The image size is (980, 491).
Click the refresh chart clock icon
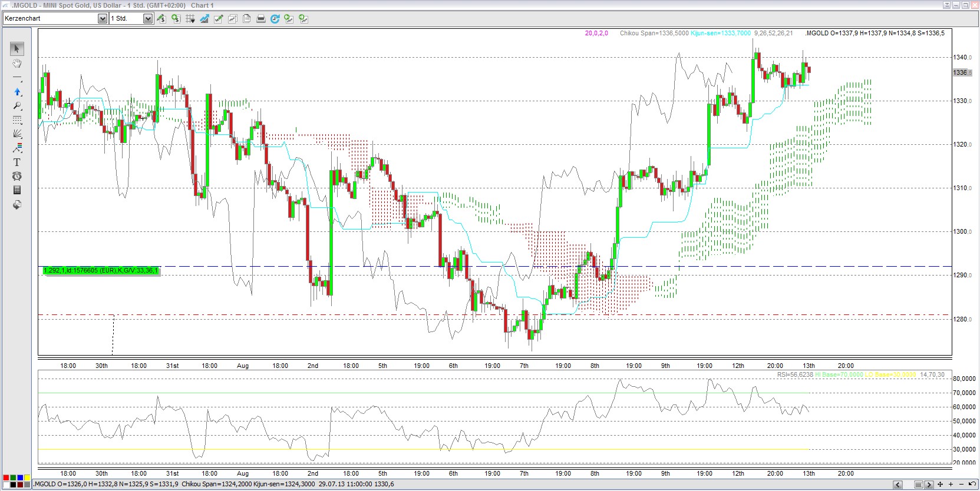point(275,19)
